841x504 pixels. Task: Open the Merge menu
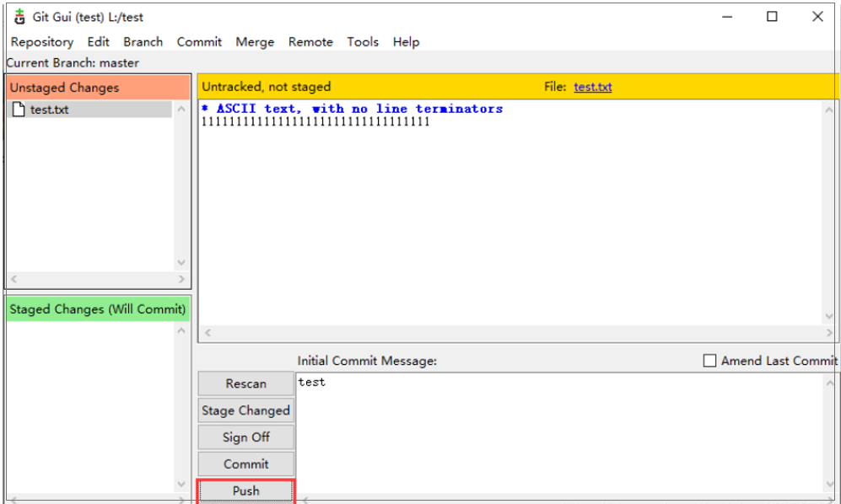tap(255, 42)
